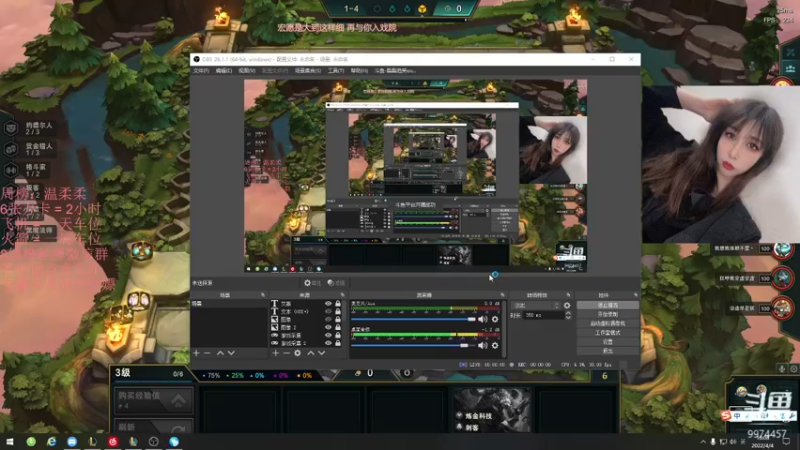Toggle visibility of the image 2 source

point(328,327)
